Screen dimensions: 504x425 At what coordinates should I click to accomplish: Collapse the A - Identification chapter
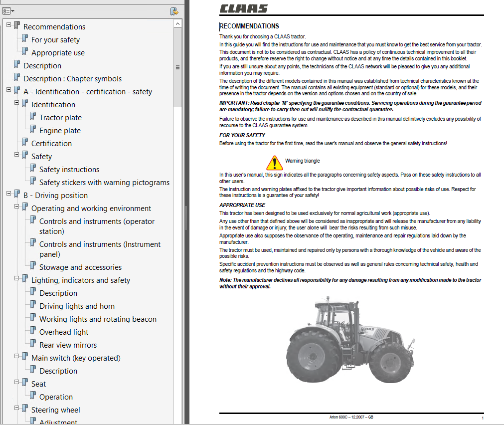point(8,90)
